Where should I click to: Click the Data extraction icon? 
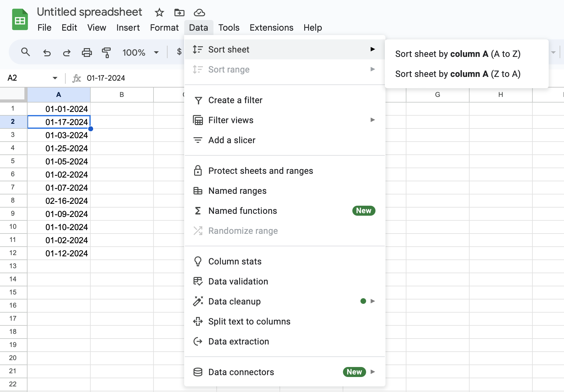198,341
